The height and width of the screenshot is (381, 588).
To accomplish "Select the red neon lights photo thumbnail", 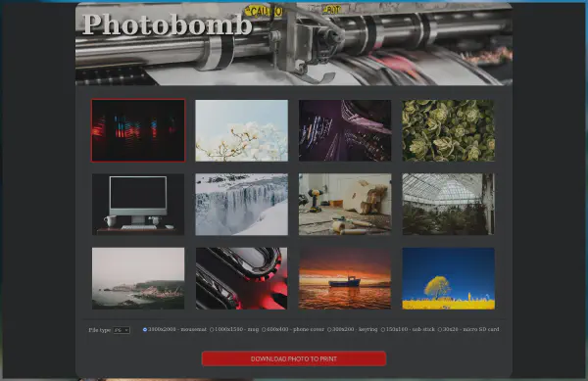I will (138, 130).
